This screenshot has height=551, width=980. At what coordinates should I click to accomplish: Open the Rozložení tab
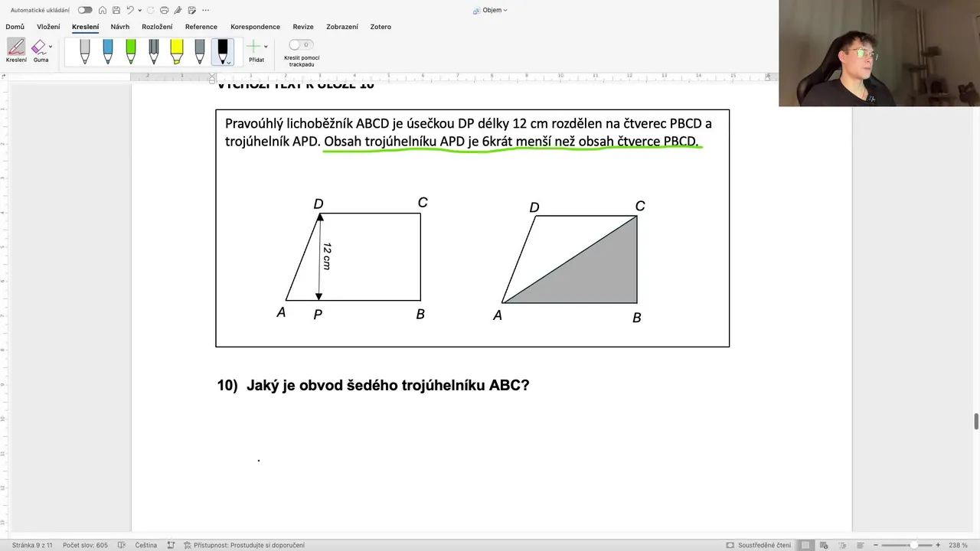click(157, 27)
